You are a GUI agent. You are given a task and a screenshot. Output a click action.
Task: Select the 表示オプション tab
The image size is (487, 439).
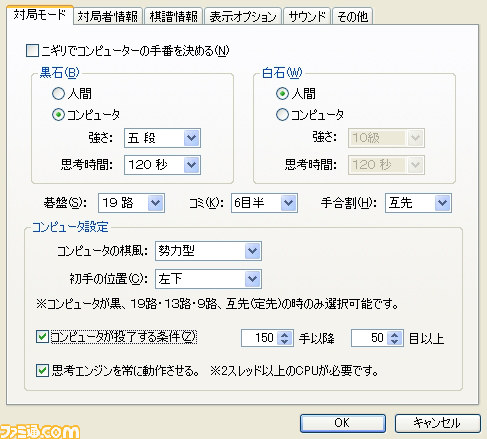(243, 16)
